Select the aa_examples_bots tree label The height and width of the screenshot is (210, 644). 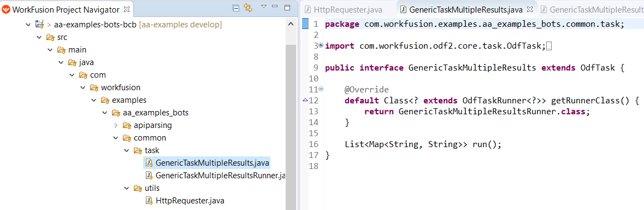coord(156,113)
